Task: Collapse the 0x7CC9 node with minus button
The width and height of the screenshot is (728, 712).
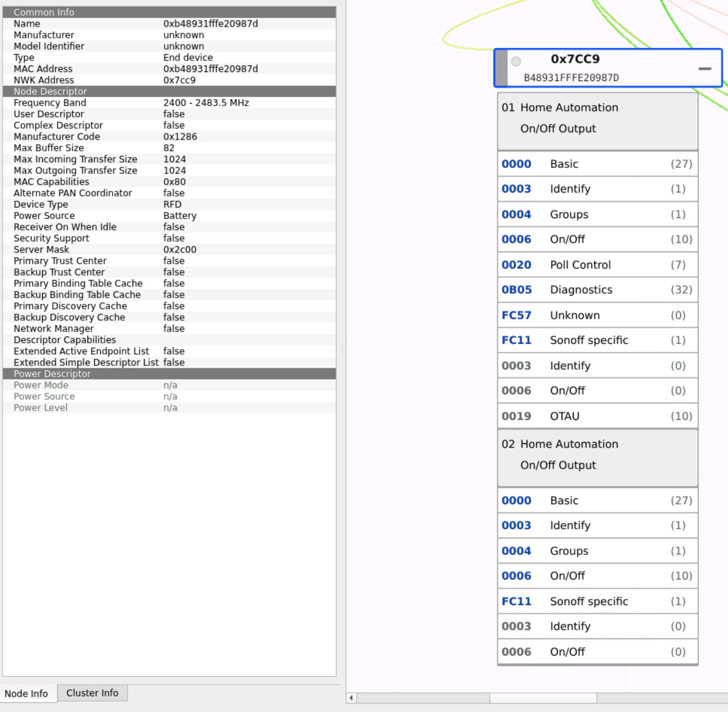Action: [704, 69]
